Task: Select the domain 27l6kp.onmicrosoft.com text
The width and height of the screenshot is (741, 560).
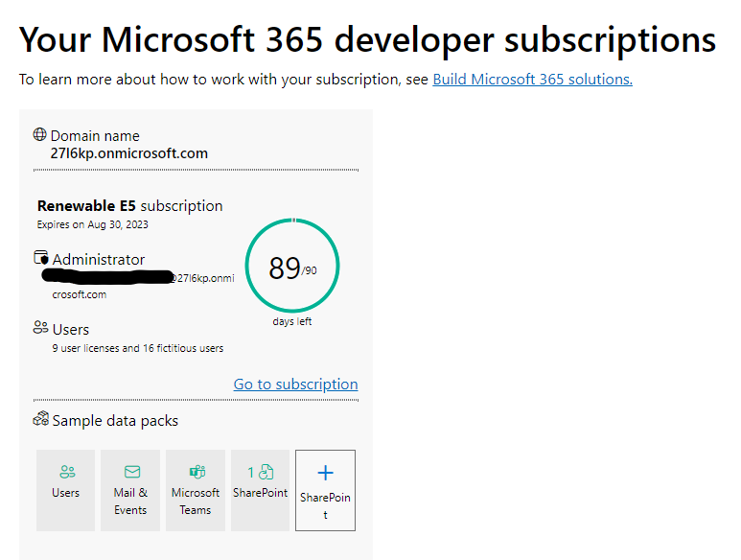Action: [x=129, y=153]
